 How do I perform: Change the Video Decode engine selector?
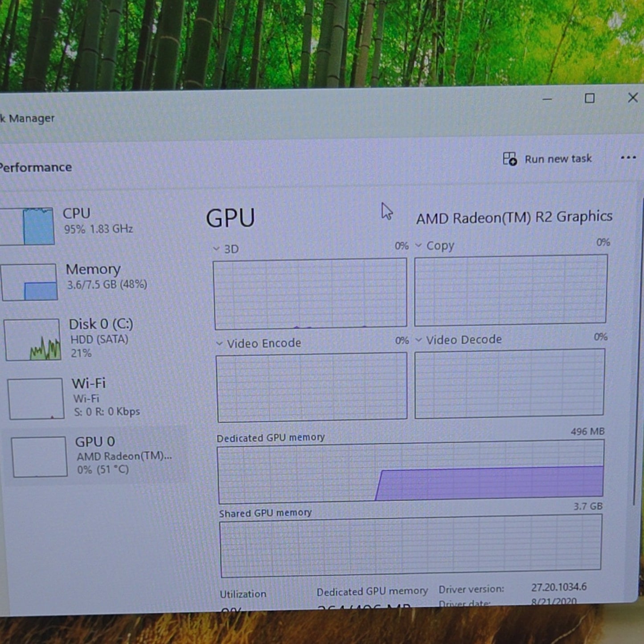459,340
